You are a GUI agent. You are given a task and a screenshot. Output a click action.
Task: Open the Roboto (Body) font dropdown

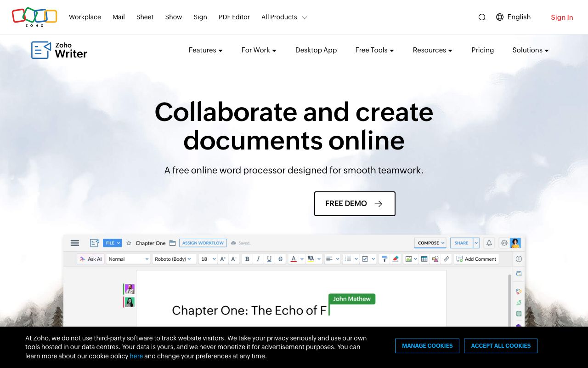[x=175, y=259]
